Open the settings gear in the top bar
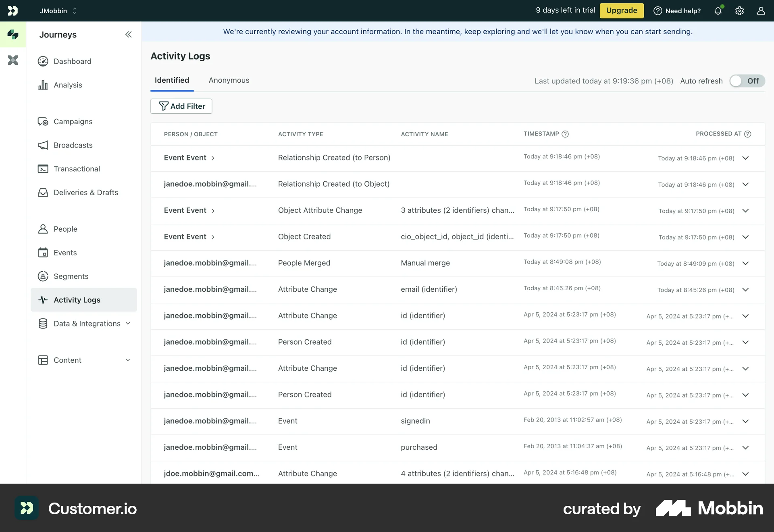The image size is (774, 532). tap(740, 11)
